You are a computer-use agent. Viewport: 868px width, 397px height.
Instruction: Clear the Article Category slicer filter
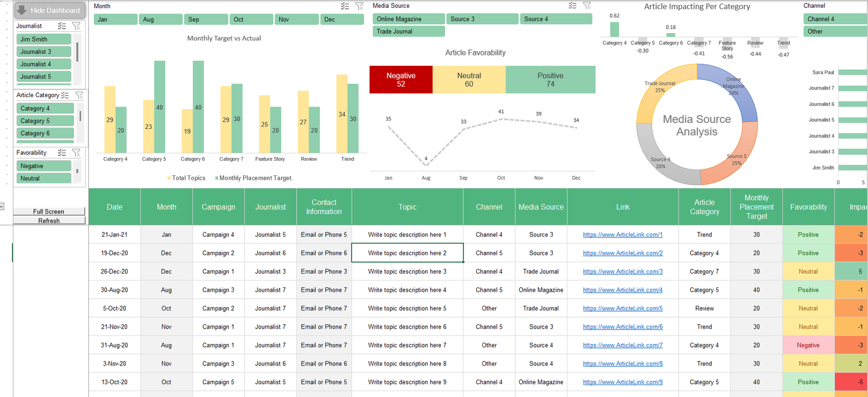click(x=79, y=95)
